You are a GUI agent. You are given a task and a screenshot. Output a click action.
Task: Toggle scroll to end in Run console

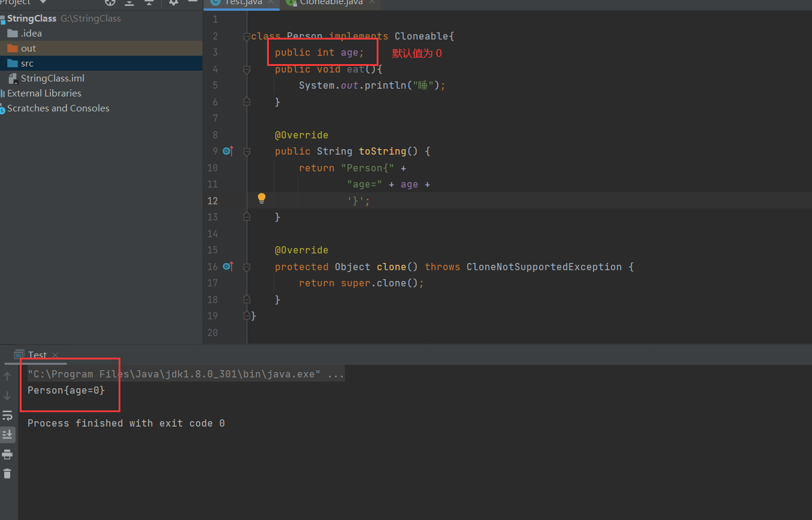click(7, 434)
